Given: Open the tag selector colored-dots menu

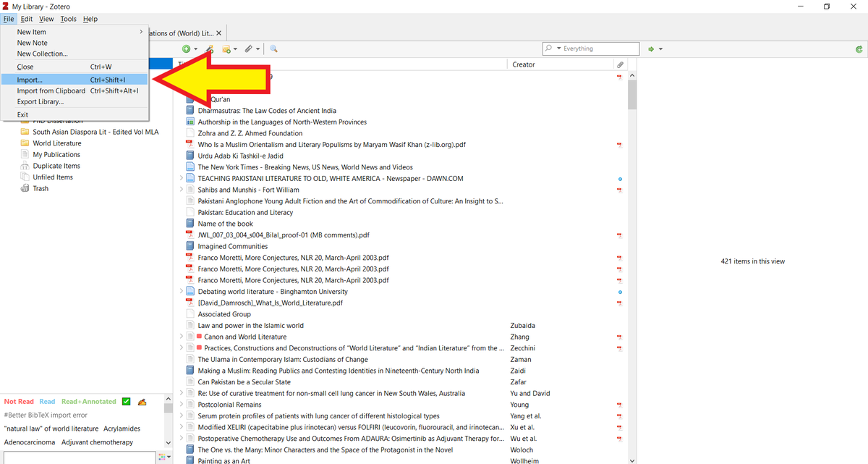Looking at the screenshot, I should [164, 457].
